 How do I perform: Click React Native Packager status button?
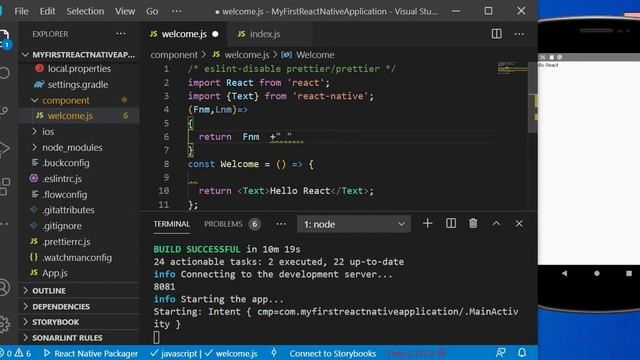coord(91,353)
